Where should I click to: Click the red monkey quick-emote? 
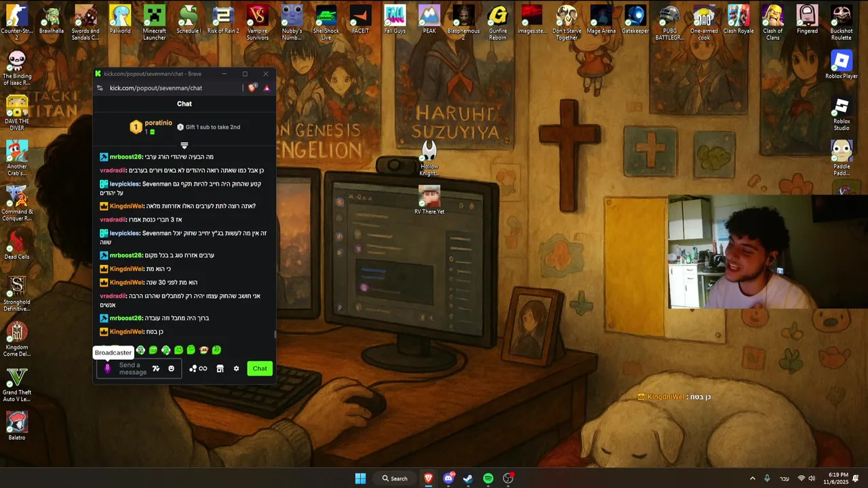click(203, 350)
